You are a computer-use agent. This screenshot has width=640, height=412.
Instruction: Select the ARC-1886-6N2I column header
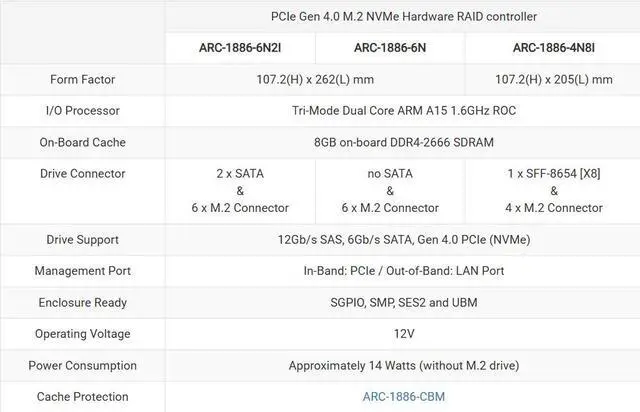240,47
